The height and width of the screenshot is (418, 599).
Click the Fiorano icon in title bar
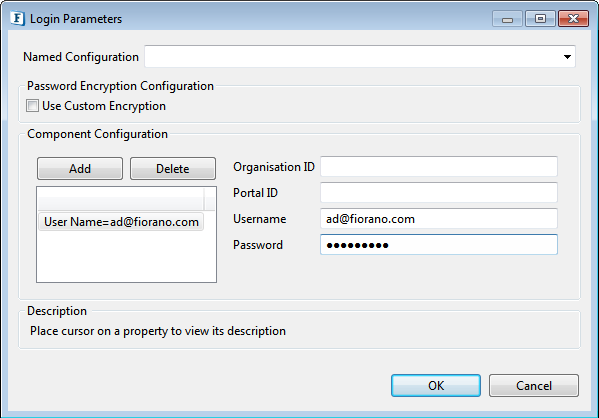[17, 18]
